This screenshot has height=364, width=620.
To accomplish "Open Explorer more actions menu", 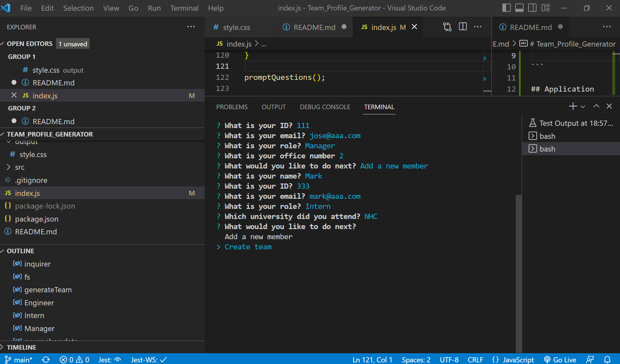I will [191, 27].
